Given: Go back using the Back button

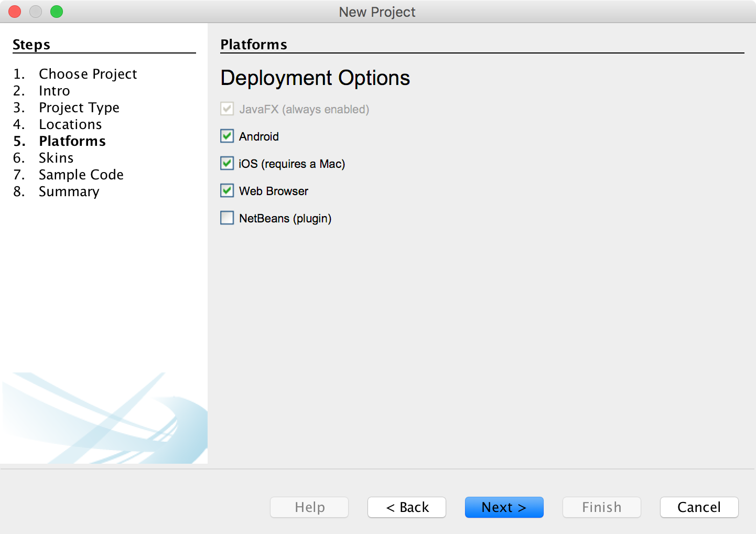Looking at the screenshot, I should click(407, 507).
